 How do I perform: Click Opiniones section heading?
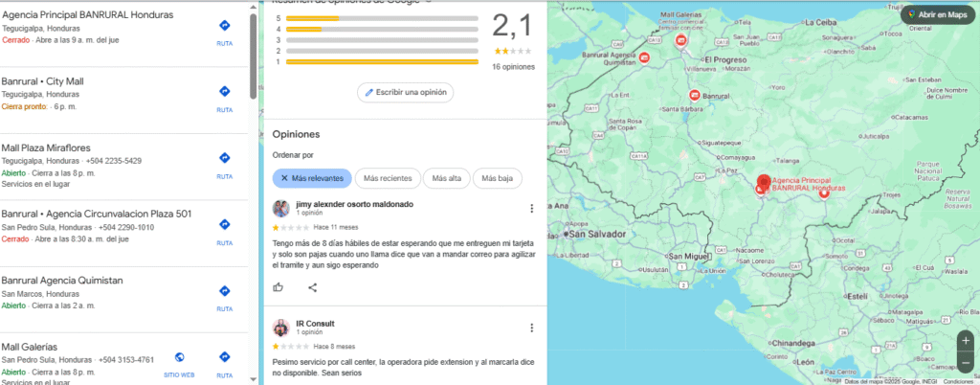297,134
